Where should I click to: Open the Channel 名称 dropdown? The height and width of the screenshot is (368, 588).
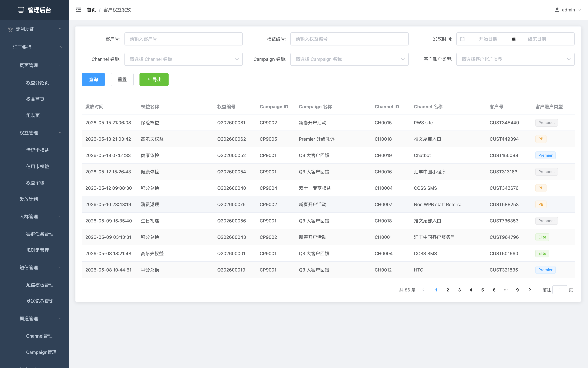(183, 59)
